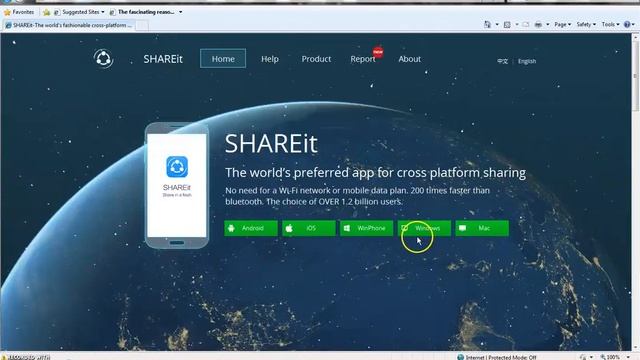Click 'The world's preferred app' tagline text
This screenshot has height=360, width=640.
coord(375,173)
